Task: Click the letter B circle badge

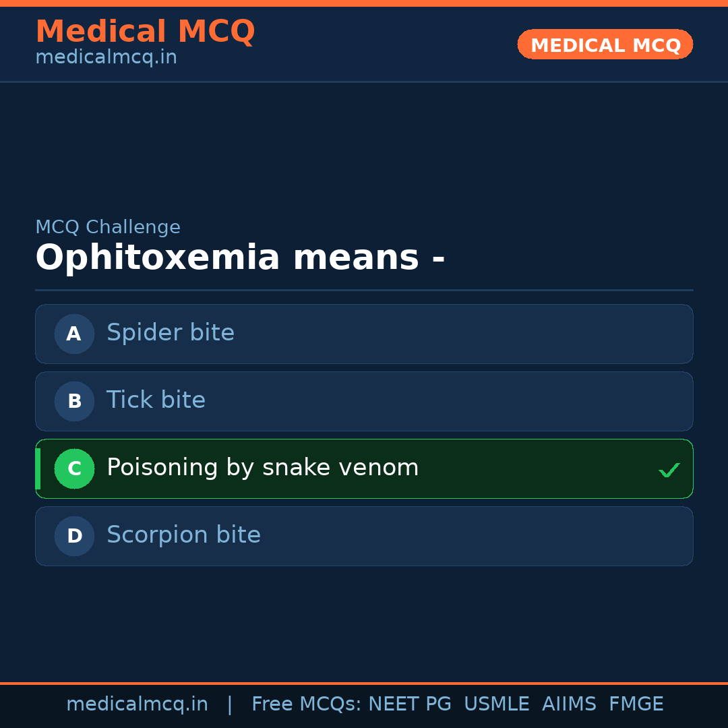Action: pos(74,401)
